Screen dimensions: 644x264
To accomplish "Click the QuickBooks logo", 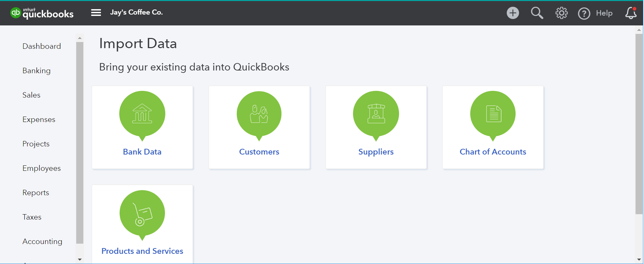I will [x=42, y=13].
